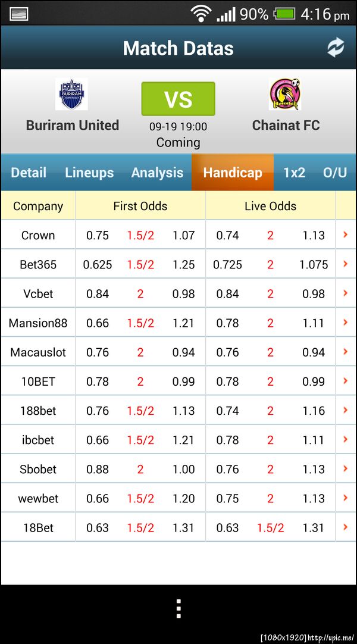Tap the Wi-Fi status icon
The width and height of the screenshot is (357, 644).
click(201, 13)
